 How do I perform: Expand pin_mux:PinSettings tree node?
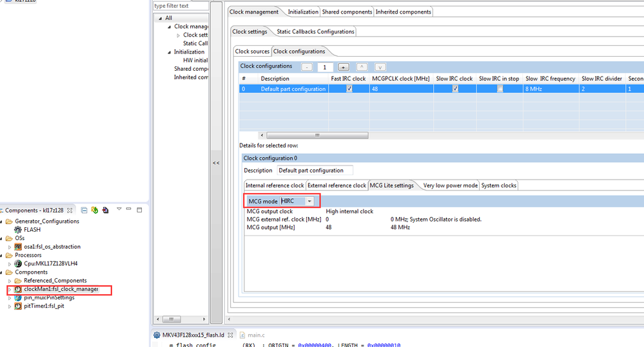pos(10,298)
